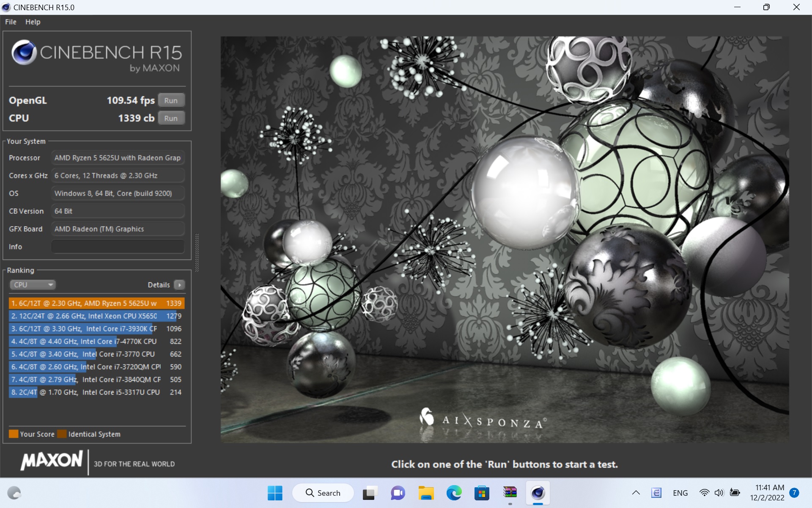The height and width of the screenshot is (508, 812).
Task: Open the Help menu
Action: coord(33,22)
